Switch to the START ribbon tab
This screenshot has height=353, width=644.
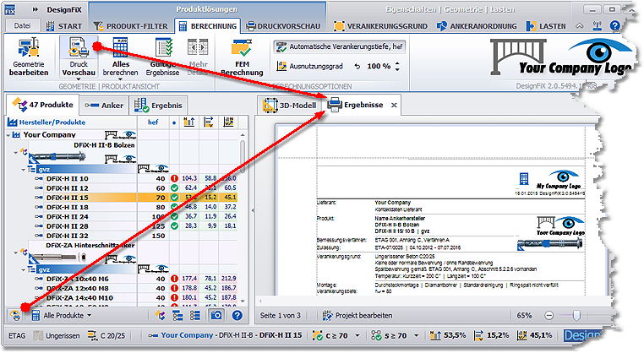tap(64, 26)
